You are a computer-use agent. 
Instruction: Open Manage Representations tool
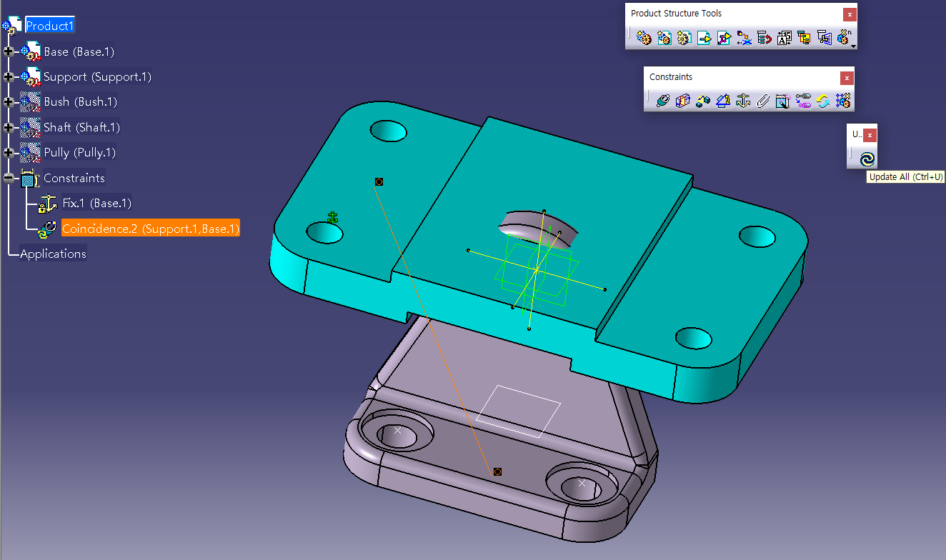(825, 39)
